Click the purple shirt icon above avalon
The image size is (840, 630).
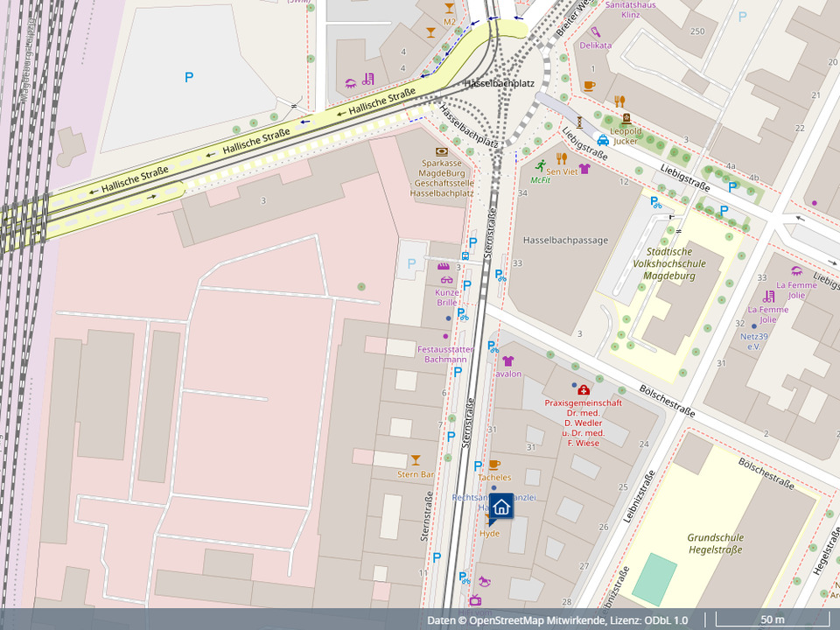507,360
